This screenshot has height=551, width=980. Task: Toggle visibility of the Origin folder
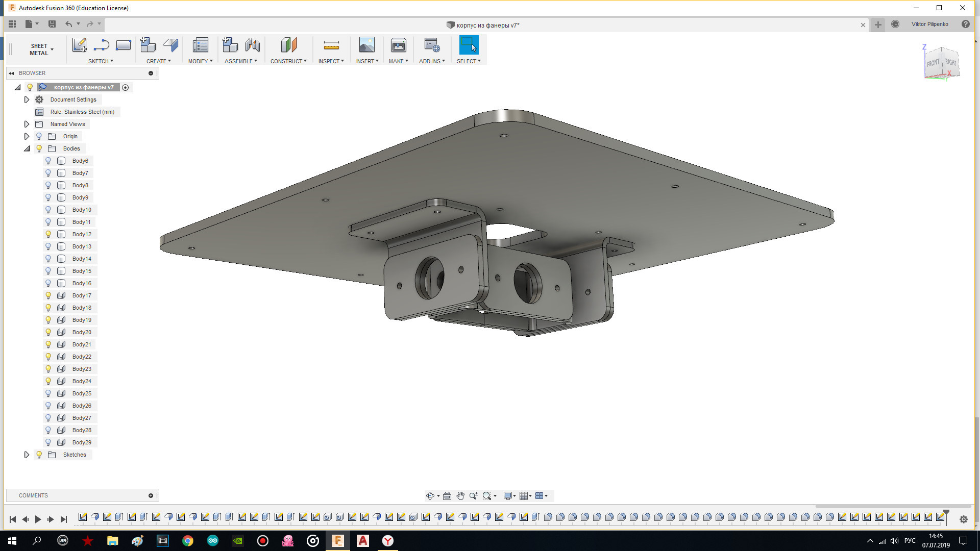coord(39,136)
